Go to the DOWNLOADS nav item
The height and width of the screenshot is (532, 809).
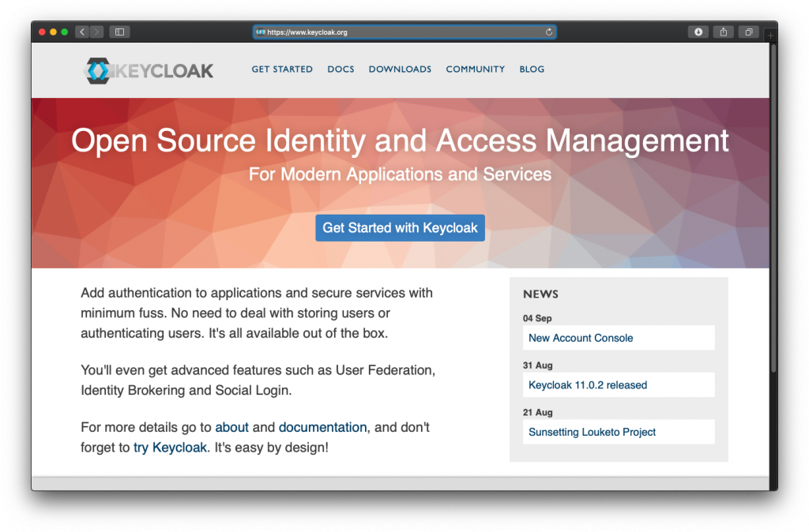pos(400,69)
